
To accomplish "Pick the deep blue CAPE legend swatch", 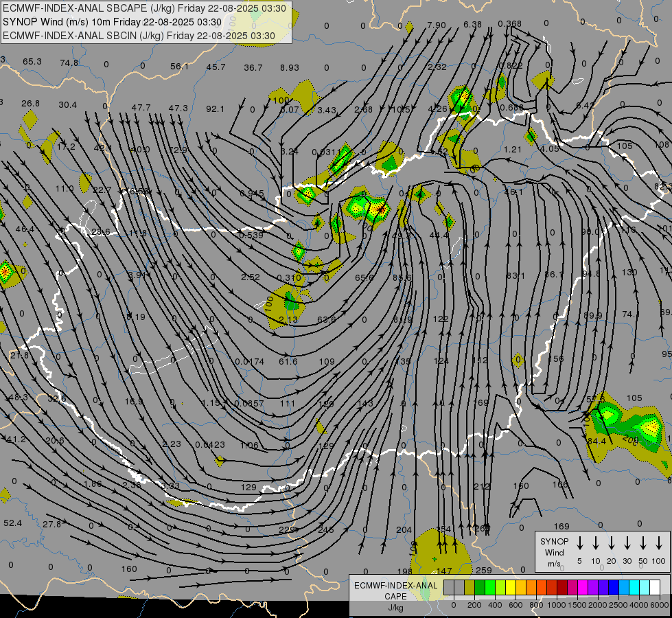I will click(613, 587).
